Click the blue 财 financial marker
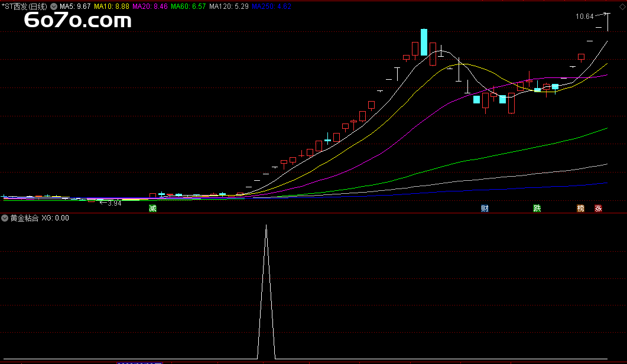 pos(485,209)
